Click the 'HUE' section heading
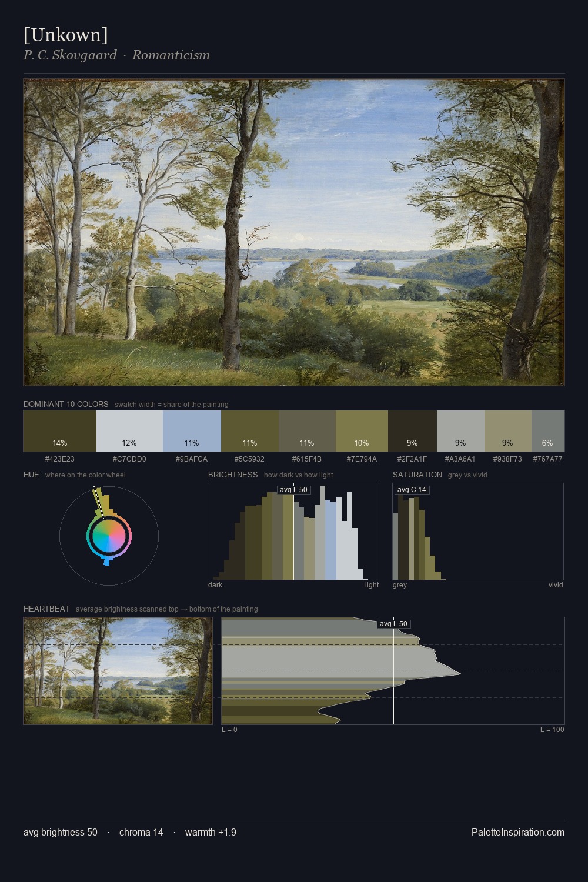Viewport: 588px width, 882px height. (31, 475)
